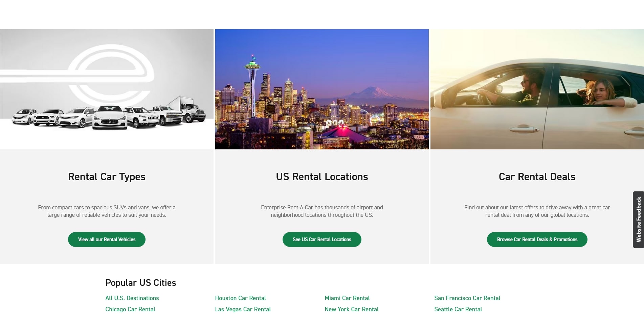Viewport: 644px width, 314px height.
Task: Open San Francisco Car Rental link
Action: click(x=467, y=298)
